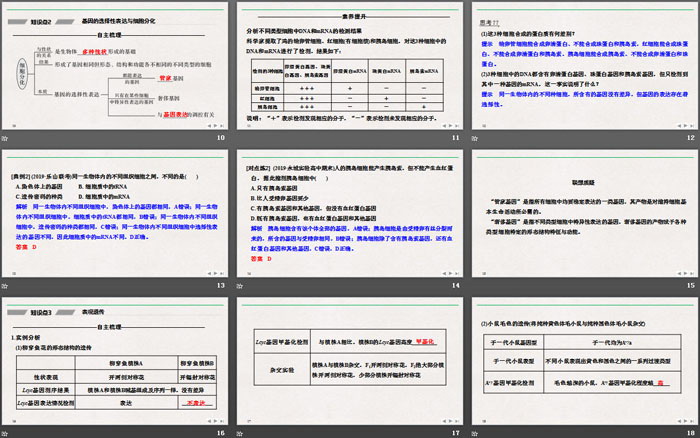Click the animation star icon under slide 16
The width and height of the screenshot is (700, 438).
(x=4, y=434)
